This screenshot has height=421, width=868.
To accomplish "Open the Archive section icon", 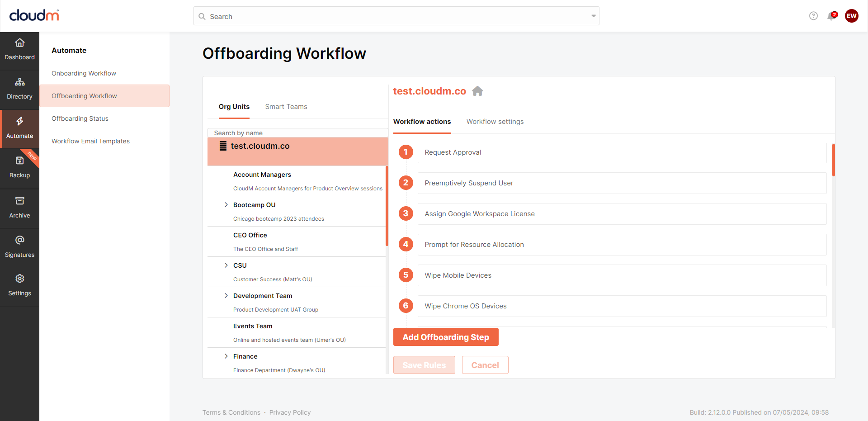I will click(19, 201).
